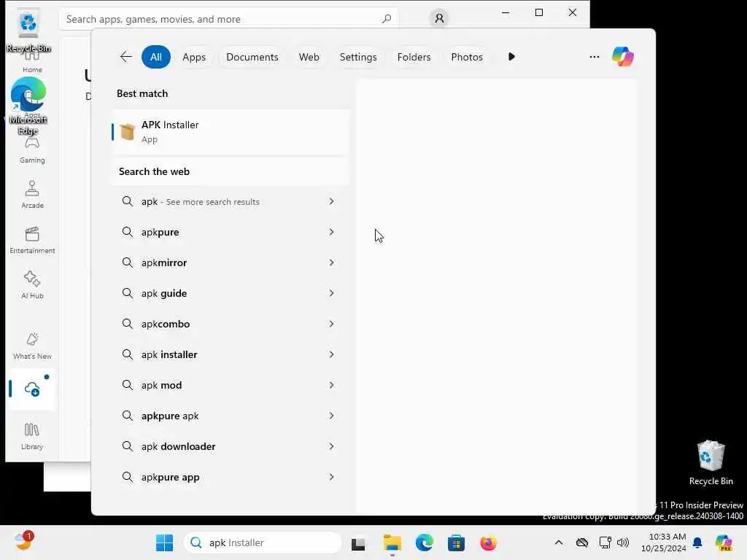Open Microsoft Store from taskbar
The width and height of the screenshot is (747, 560).
click(456, 542)
